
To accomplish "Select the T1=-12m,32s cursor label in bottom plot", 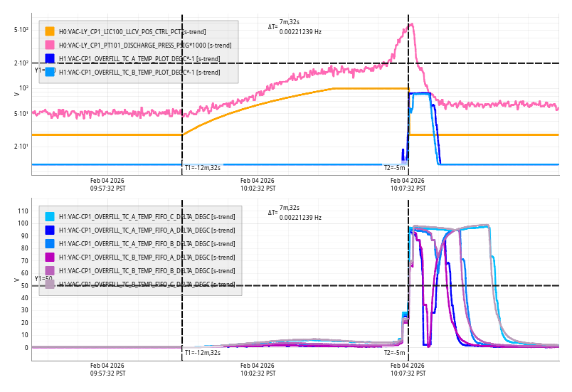I will pyautogui.click(x=203, y=353).
